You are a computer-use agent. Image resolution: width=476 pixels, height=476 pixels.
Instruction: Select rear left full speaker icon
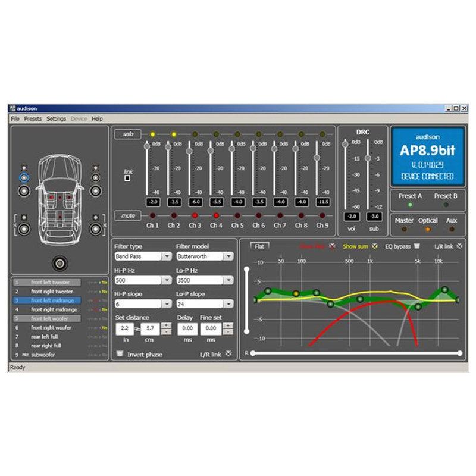point(24,228)
